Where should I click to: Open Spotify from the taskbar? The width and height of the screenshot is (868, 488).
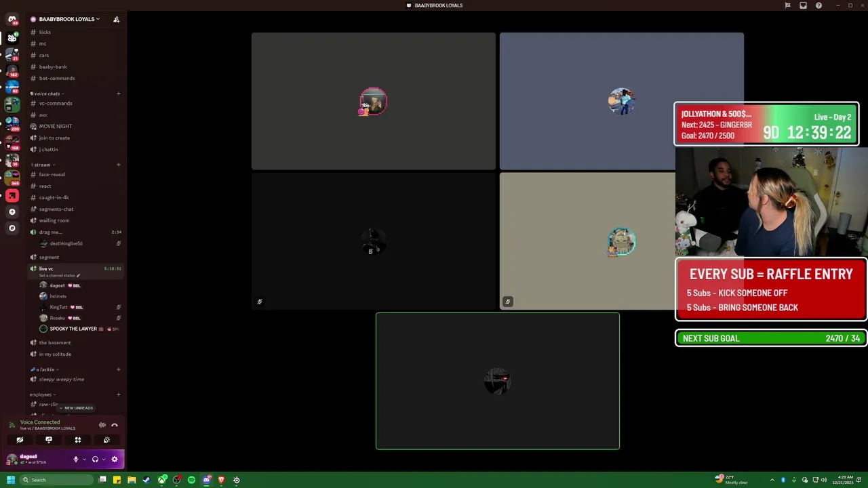pyautogui.click(x=191, y=480)
